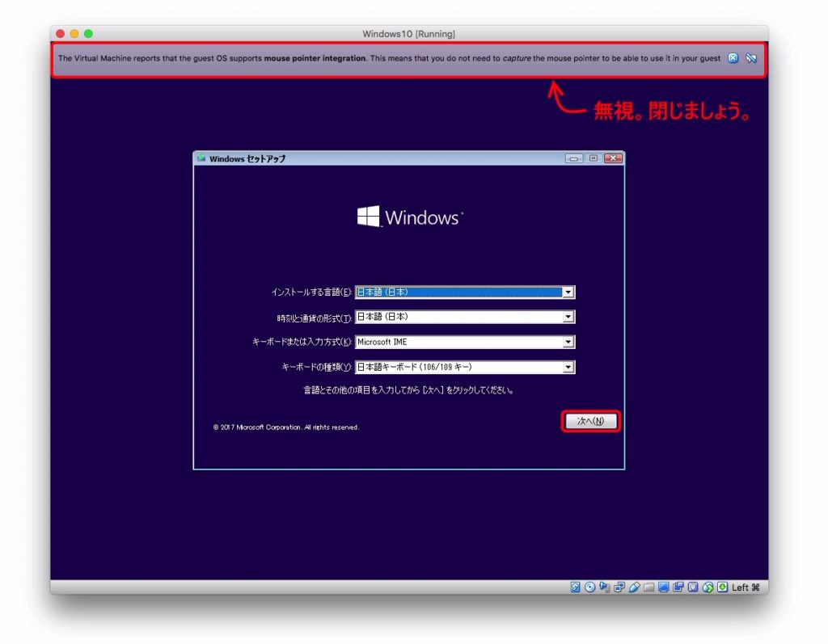Click the virtualization features indicator icon
This screenshot has width=828, height=644.
[693, 587]
